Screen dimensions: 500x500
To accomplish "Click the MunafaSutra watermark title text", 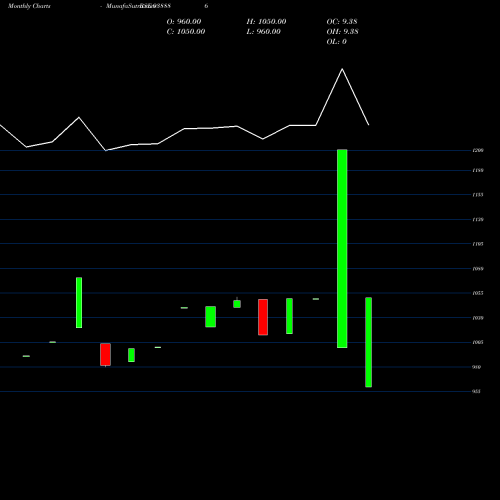I will pos(130,6).
